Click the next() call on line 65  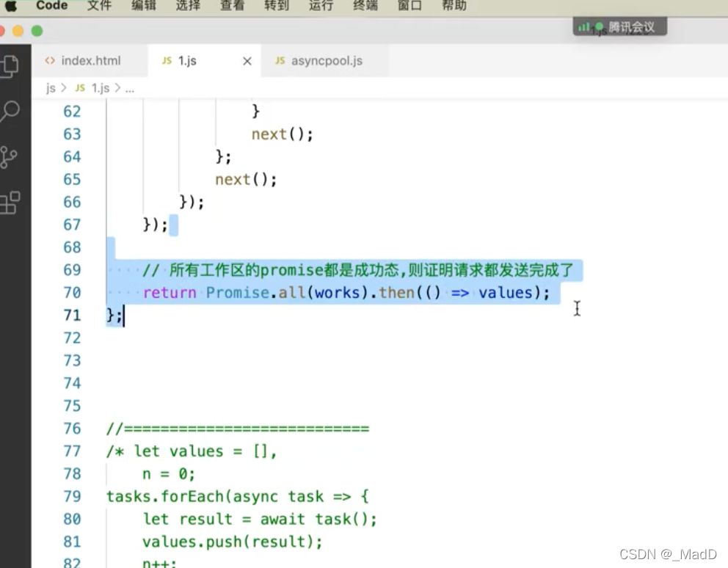[246, 180]
